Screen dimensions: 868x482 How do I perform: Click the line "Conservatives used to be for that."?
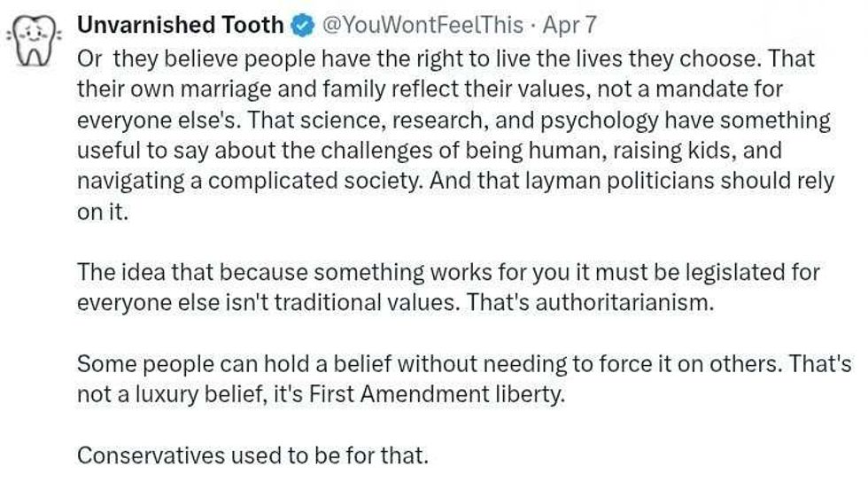click(253, 455)
